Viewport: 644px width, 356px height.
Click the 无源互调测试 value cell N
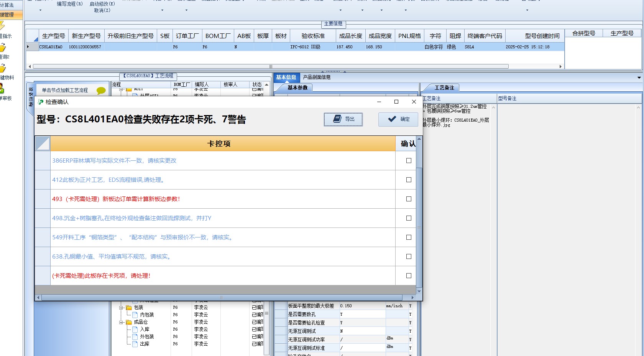[362, 331]
